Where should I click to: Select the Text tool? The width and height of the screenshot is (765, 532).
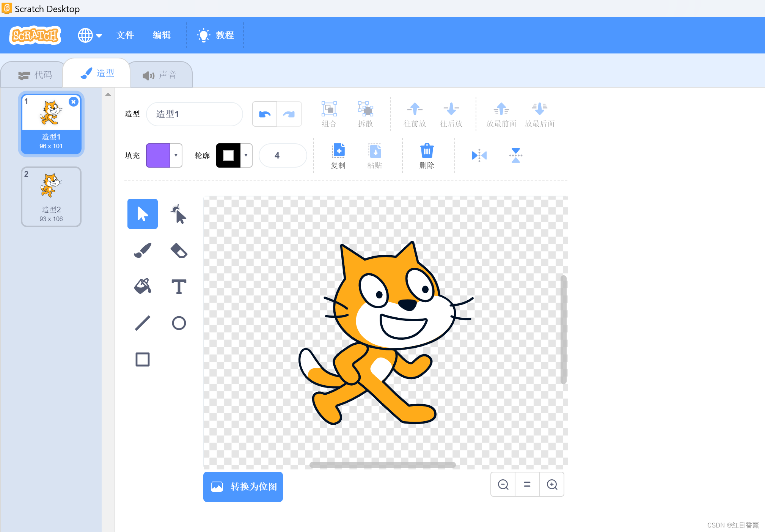click(179, 287)
